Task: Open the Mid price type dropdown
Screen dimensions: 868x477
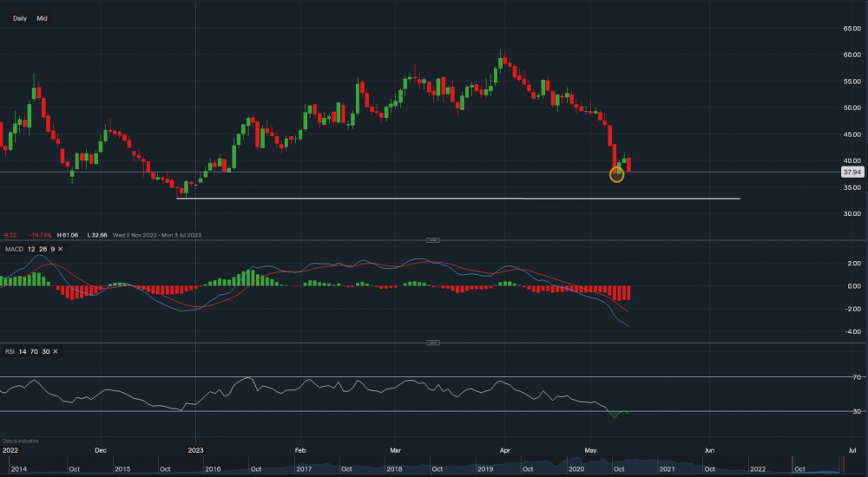Action: 42,18
